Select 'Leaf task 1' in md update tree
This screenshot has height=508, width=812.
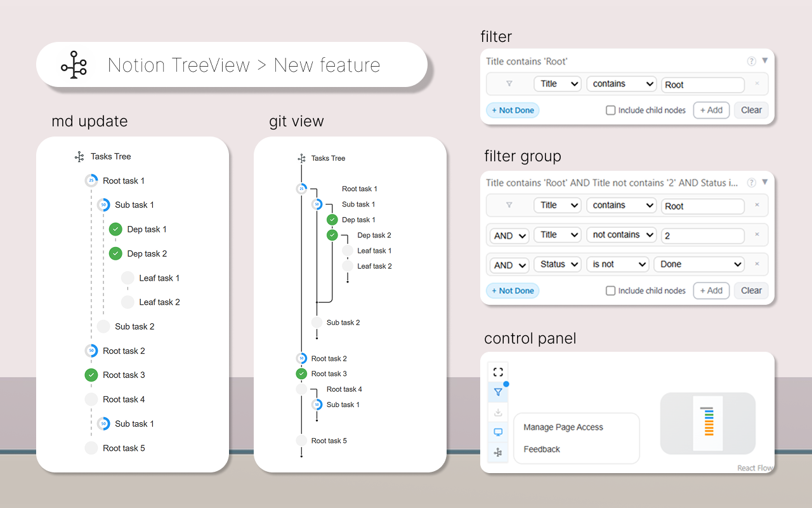click(x=159, y=278)
